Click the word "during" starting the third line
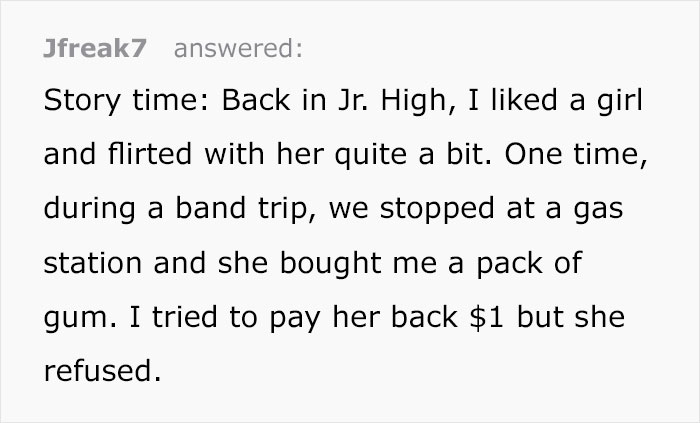The width and height of the screenshot is (700, 423). 89,209
